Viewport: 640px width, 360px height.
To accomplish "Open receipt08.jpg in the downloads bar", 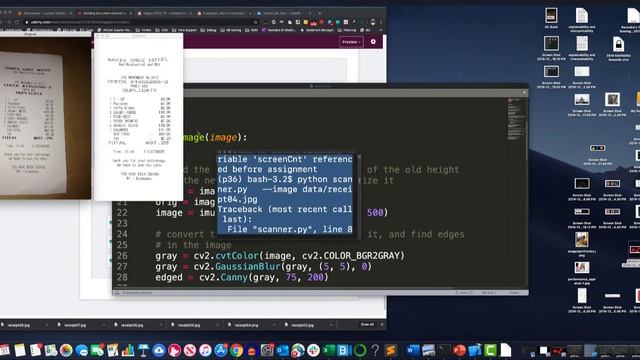I will coord(18,325).
